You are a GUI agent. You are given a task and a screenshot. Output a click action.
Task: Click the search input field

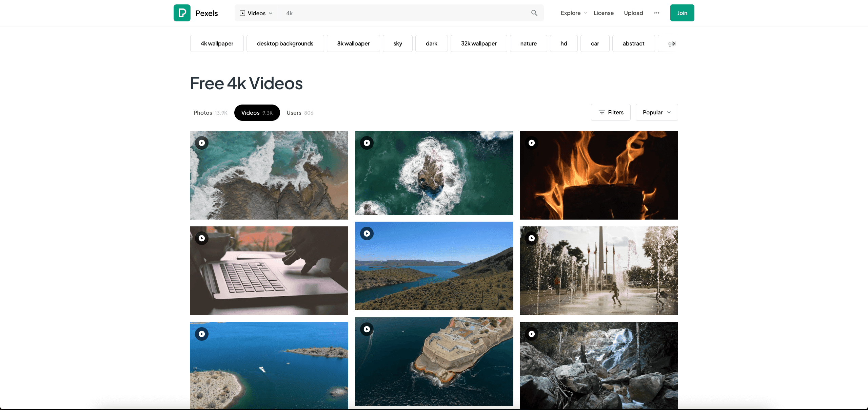click(403, 13)
